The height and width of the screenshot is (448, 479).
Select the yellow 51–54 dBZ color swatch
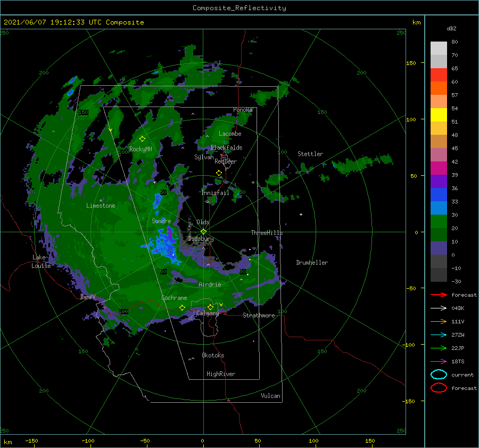439,115
